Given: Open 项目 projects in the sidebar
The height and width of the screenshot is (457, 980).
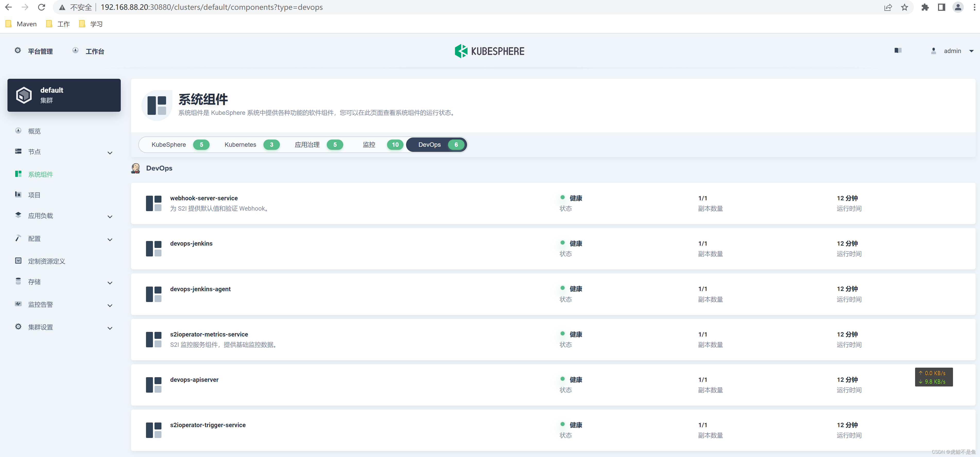Looking at the screenshot, I should click(34, 195).
